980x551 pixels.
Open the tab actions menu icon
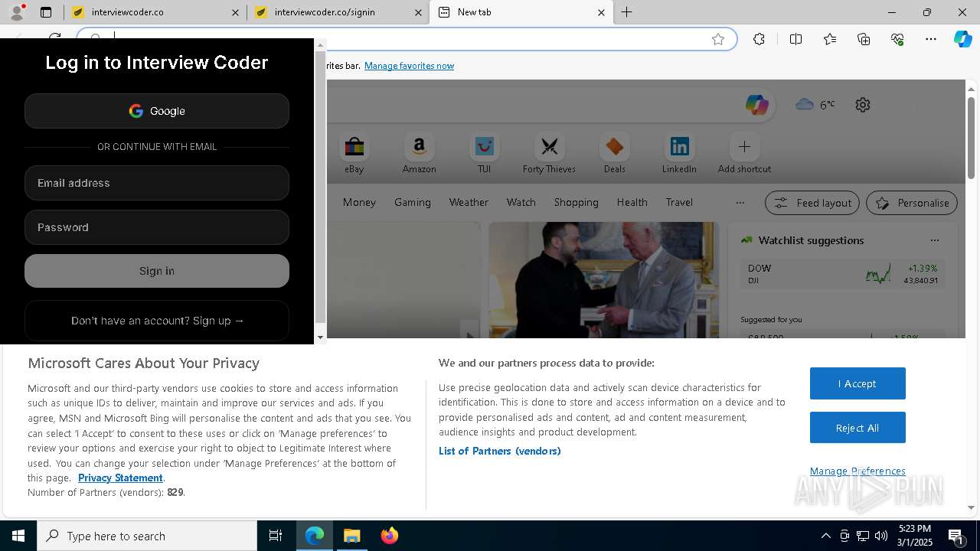point(46,12)
